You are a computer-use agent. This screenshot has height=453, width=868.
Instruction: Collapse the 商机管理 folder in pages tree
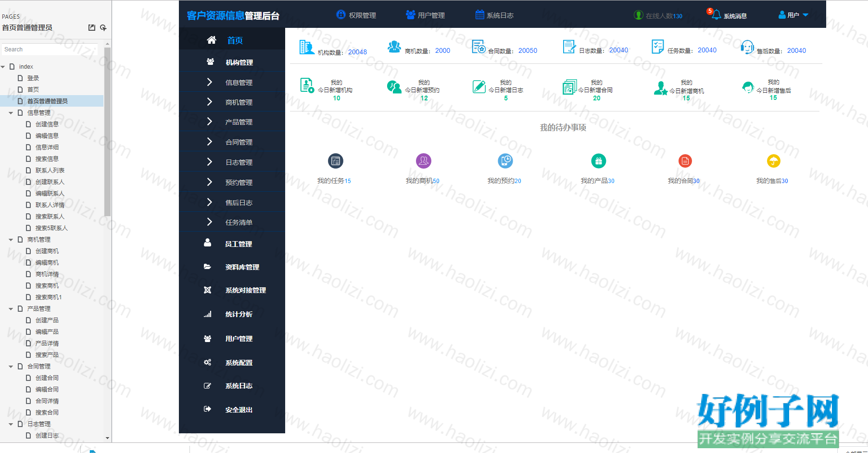pos(11,240)
